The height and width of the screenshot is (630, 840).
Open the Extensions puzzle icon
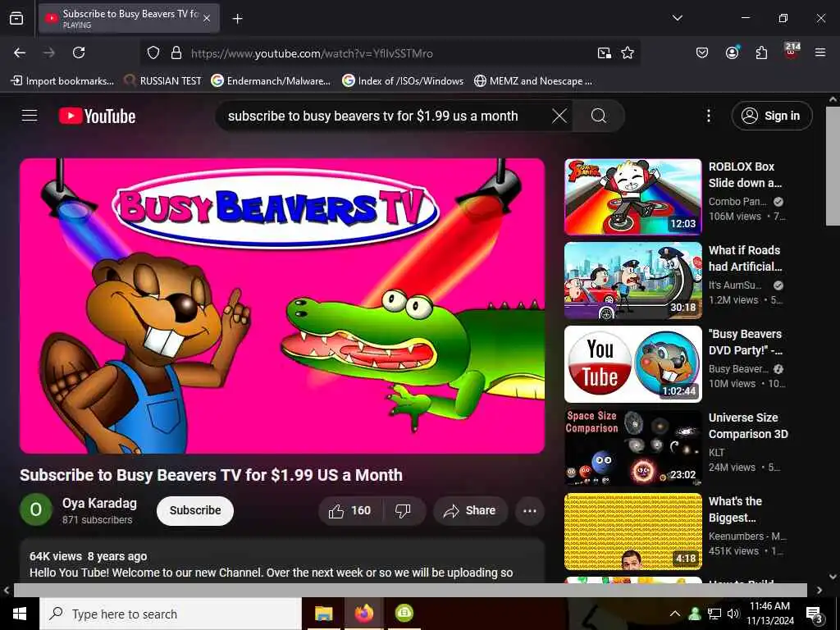(x=761, y=52)
